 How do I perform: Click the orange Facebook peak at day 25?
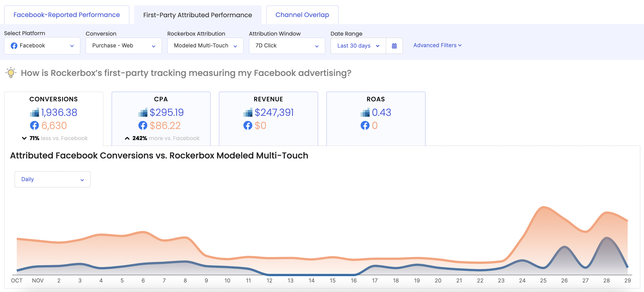click(x=543, y=207)
